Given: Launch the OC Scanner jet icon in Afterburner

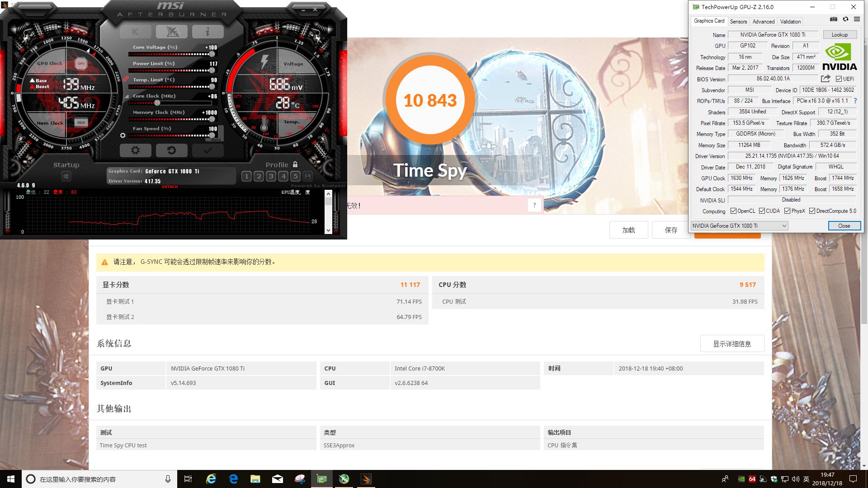Looking at the screenshot, I should point(171,31).
